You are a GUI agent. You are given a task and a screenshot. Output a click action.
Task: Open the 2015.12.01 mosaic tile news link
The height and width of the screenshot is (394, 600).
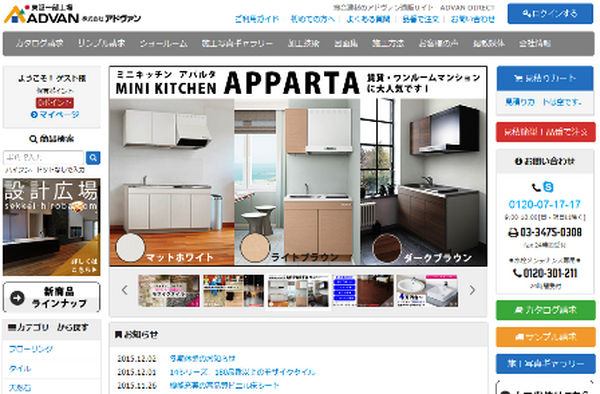[x=243, y=372]
